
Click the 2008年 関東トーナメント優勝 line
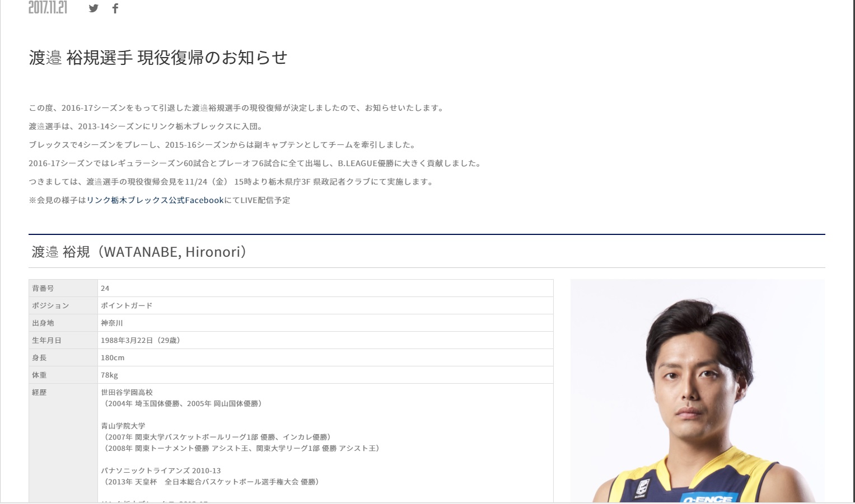[242, 448]
